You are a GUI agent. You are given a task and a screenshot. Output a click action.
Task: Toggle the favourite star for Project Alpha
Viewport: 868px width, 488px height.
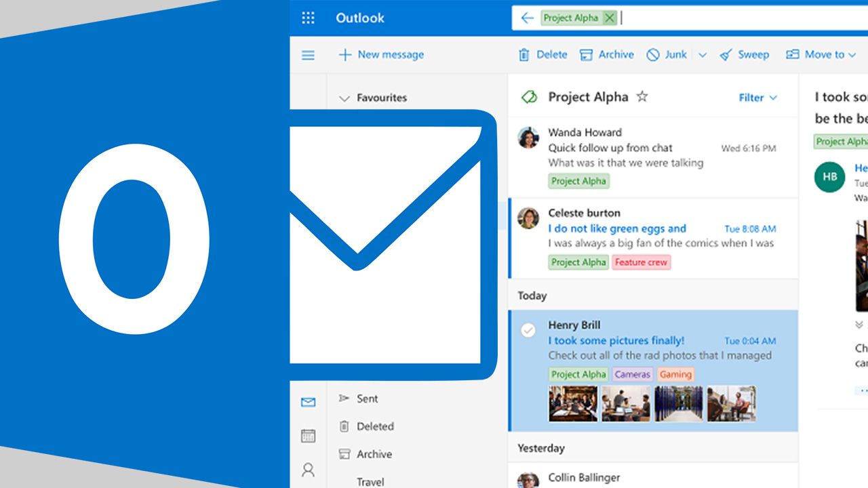tap(642, 97)
